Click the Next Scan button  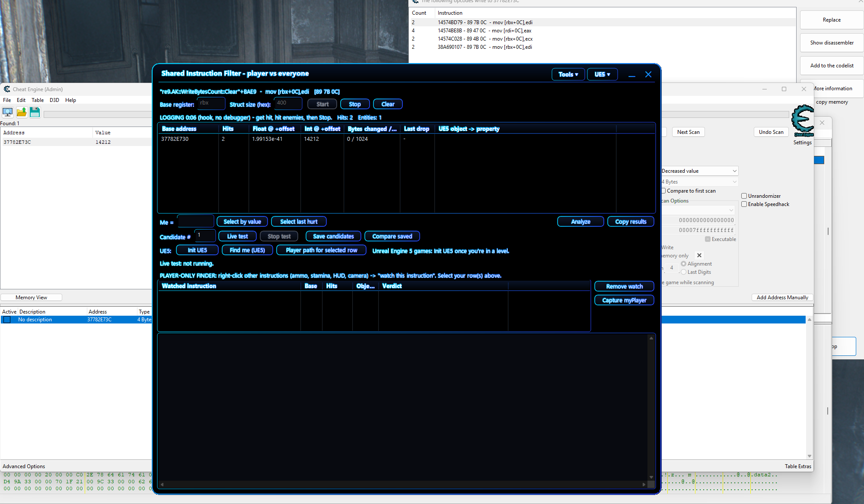coord(688,132)
